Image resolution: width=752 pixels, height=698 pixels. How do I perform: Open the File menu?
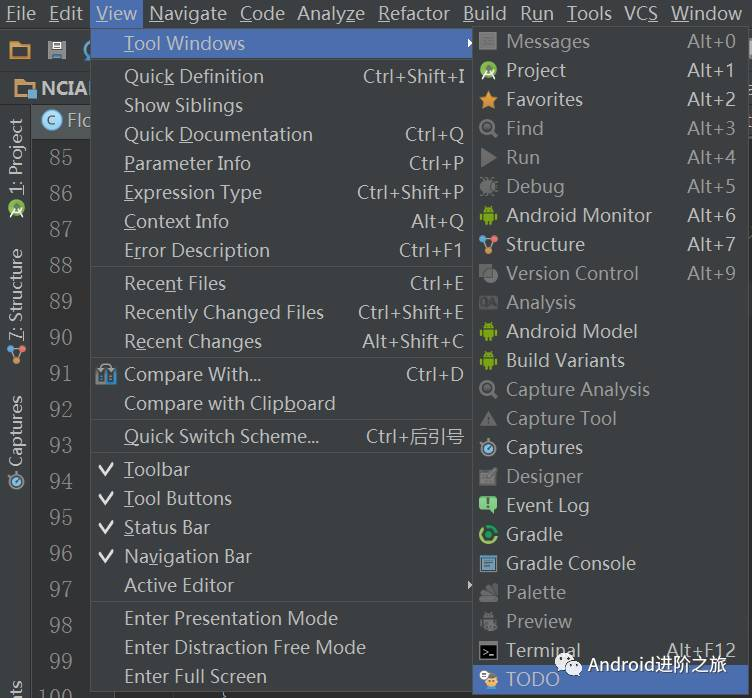[x=21, y=13]
